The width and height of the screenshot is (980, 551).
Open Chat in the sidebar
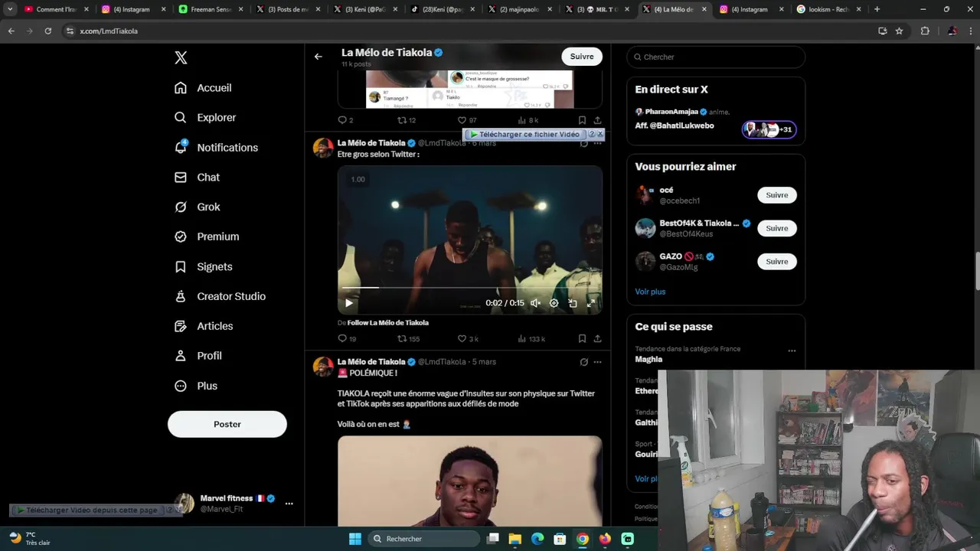197,178
